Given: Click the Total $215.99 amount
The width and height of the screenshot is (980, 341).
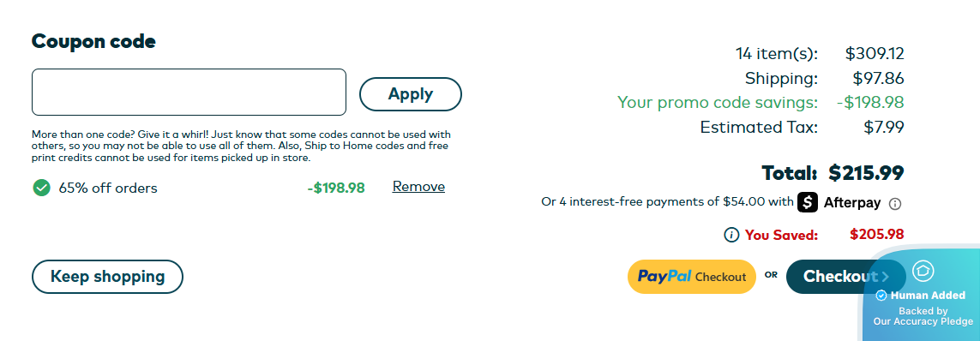Looking at the screenshot, I should (866, 172).
